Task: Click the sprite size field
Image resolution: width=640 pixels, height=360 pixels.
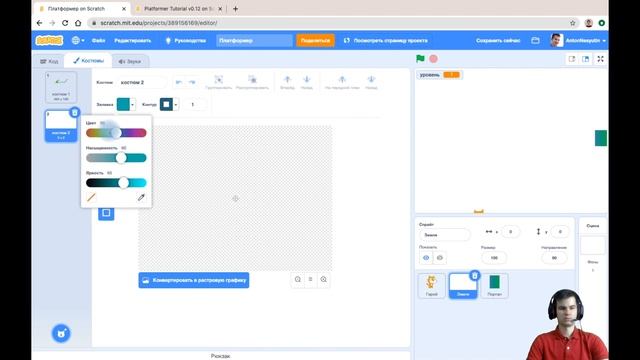Action: (494, 258)
